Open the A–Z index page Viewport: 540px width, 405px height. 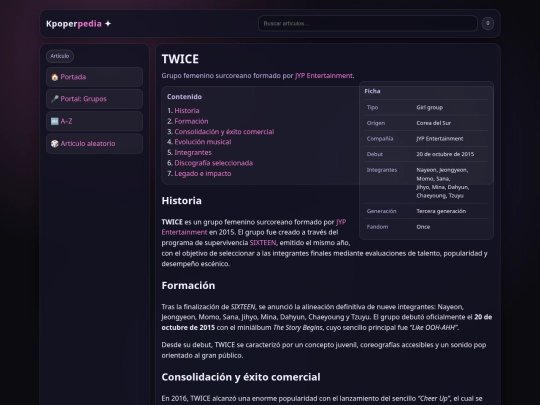(94, 121)
